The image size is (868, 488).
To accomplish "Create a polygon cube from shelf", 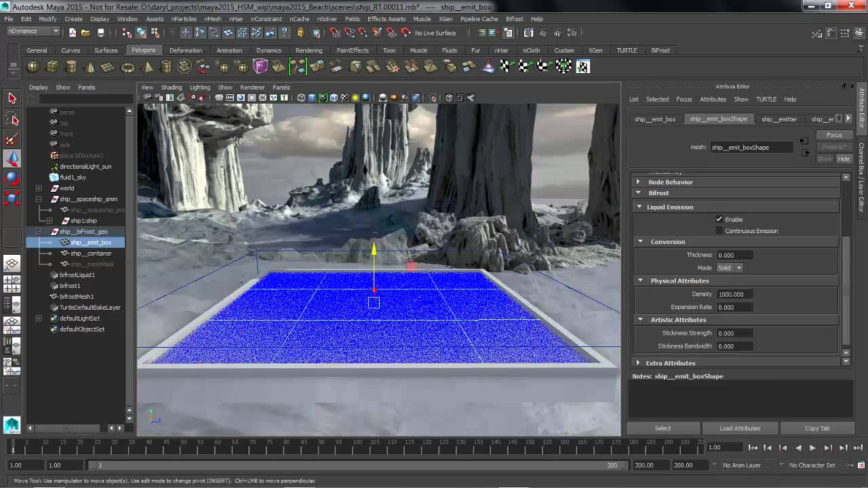I will 52,66.
